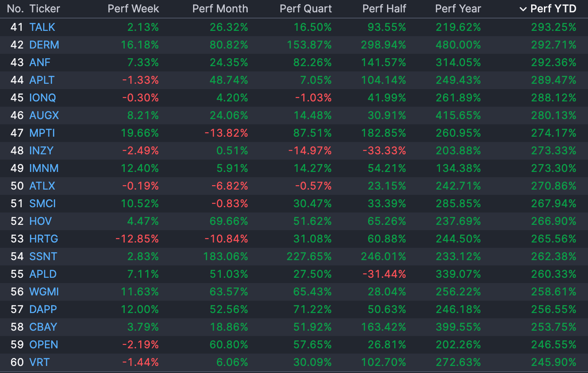Open the INZY ticker link

[41, 151]
